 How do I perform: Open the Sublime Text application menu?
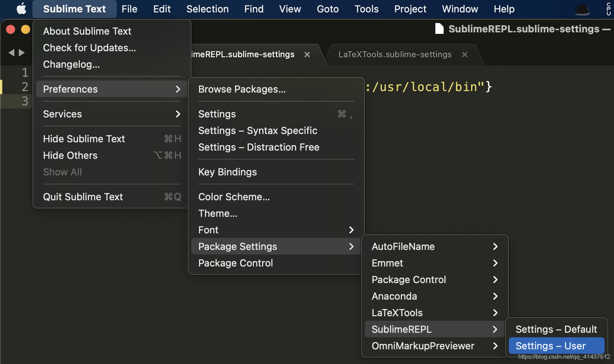tap(74, 9)
